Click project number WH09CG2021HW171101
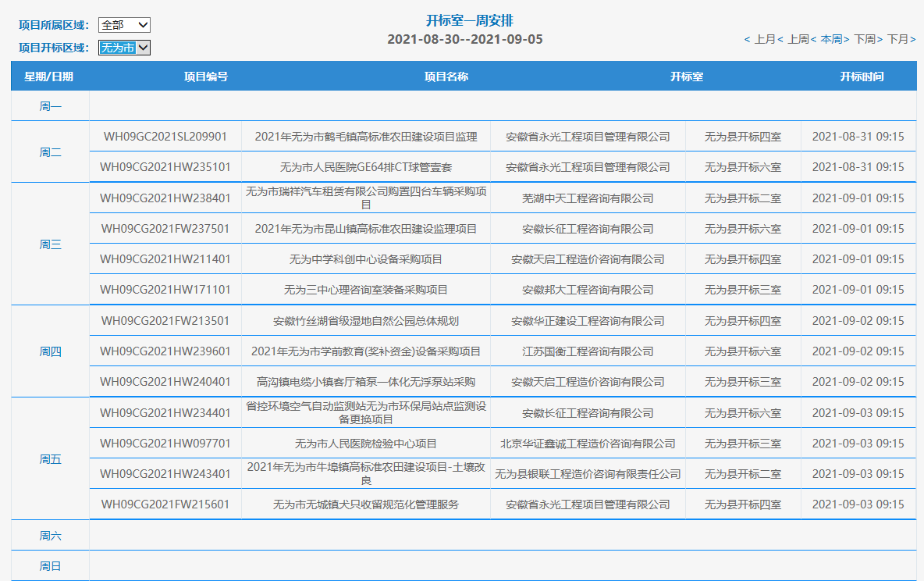Image resolution: width=924 pixels, height=581 pixels. (x=165, y=290)
